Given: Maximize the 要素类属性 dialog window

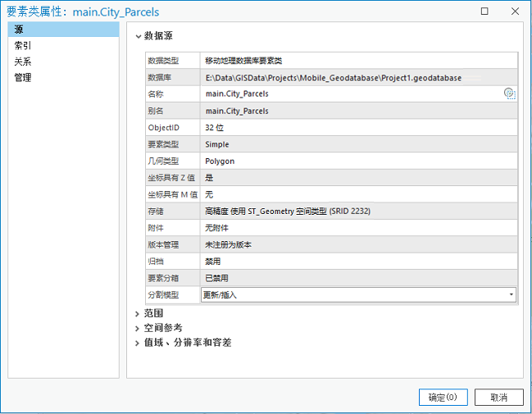Looking at the screenshot, I should point(484,11).
